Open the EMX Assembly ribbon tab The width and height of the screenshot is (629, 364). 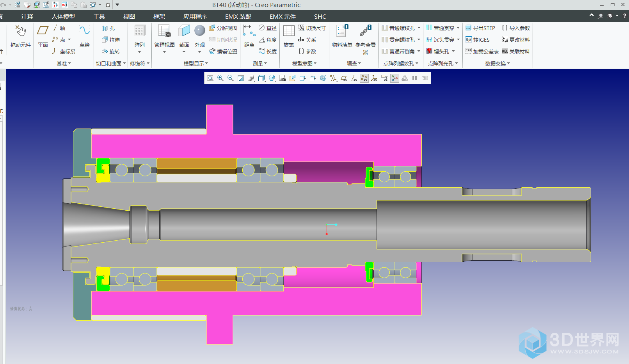point(238,16)
